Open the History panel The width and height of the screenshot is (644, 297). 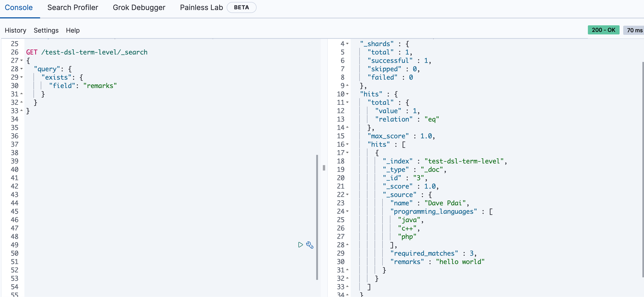15,30
